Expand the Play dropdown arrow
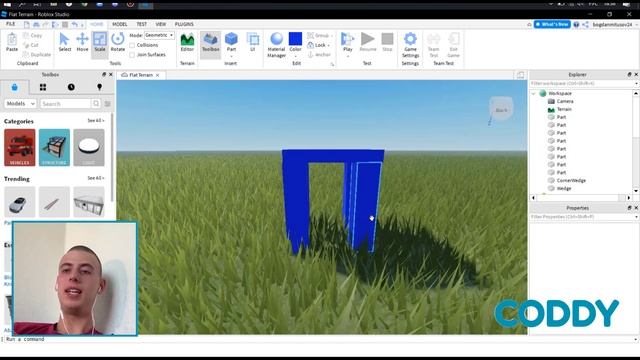Image resolution: width=640 pixels, height=360 pixels. pyautogui.click(x=347, y=56)
